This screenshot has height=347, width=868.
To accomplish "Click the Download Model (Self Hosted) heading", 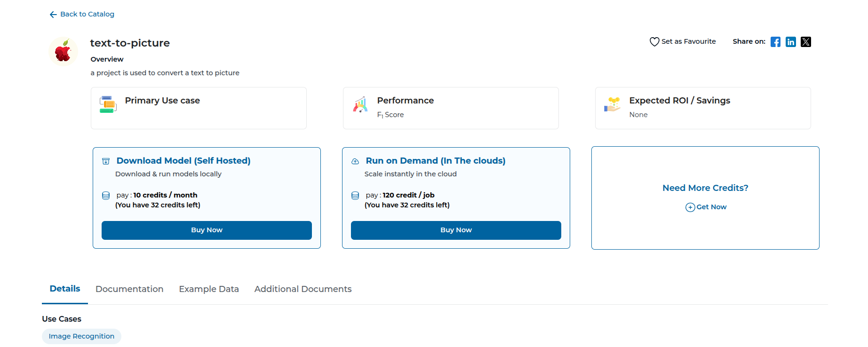I will tap(183, 161).
